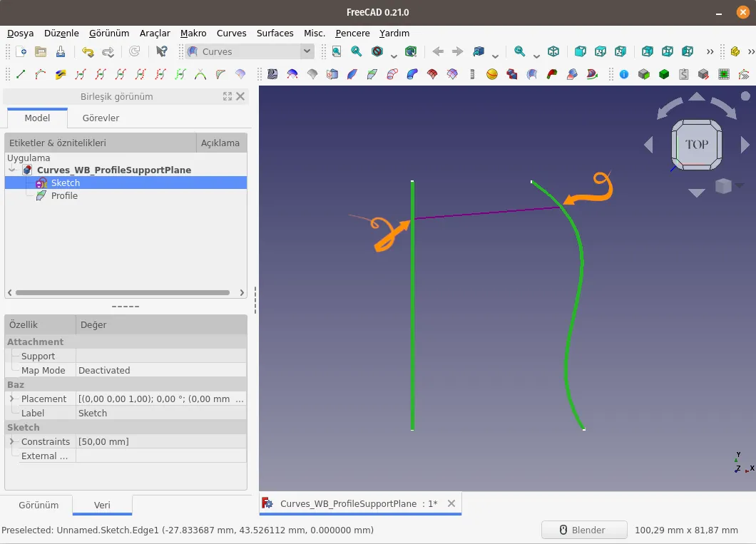Click the tree scrollbar left arrow
756x544 pixels.
tap(10, 292)
